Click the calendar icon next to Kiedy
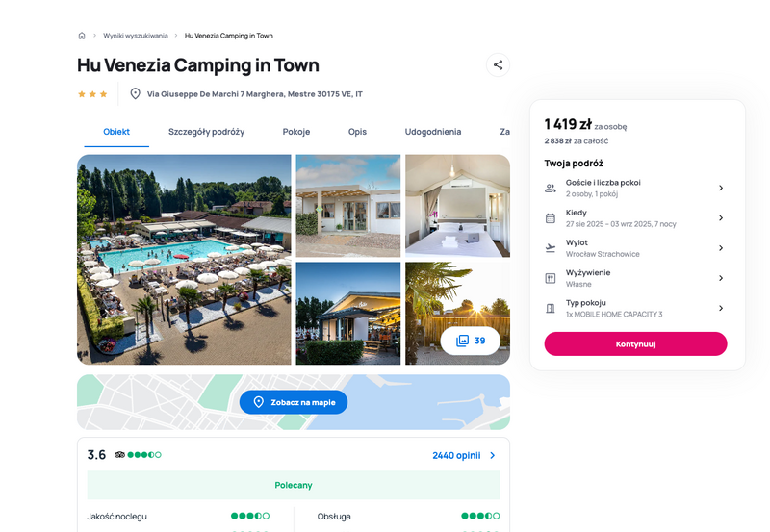This screenshot has width=770, height=532. (x=551, y=218)
